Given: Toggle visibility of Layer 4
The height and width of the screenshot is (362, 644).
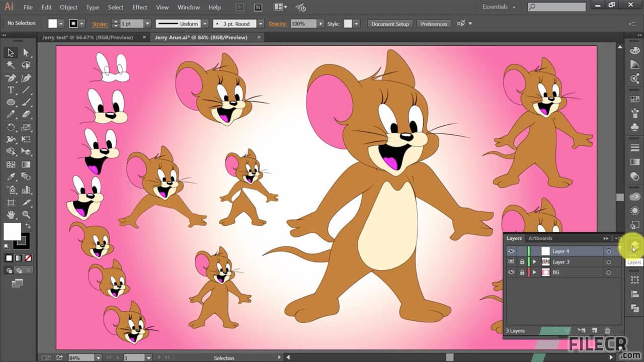Looking at the screenshot, I should [x=511, y=250].
